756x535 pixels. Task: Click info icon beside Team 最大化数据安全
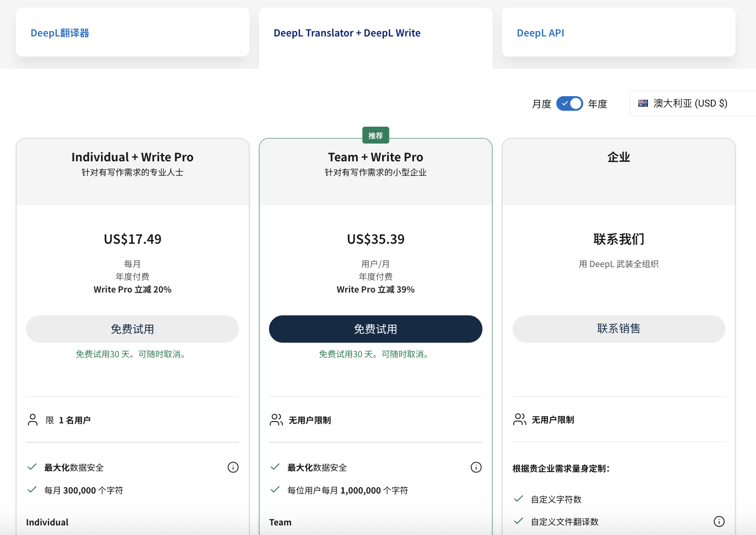(476, 467)
